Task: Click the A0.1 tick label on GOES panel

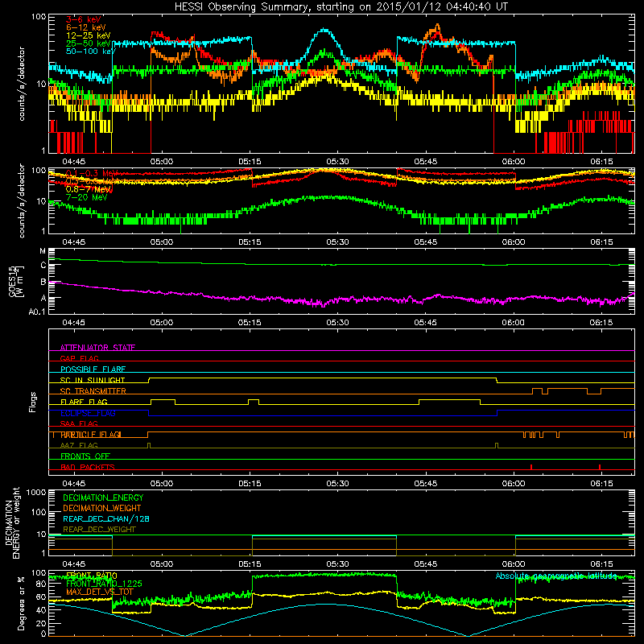Action: [x=37, y=312]
